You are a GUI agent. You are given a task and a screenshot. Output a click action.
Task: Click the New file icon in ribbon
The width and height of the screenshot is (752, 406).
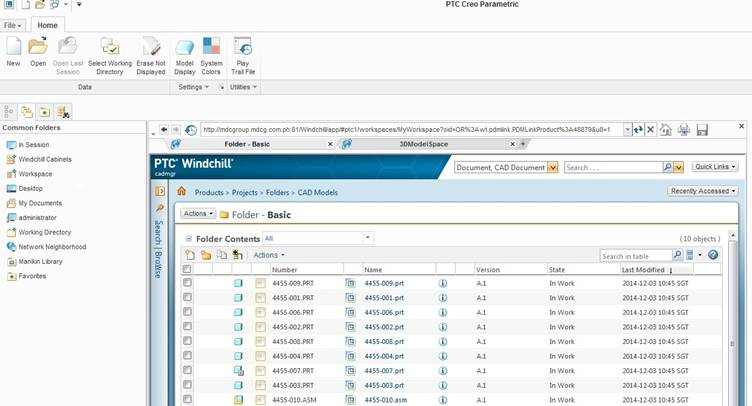(13, 46)
